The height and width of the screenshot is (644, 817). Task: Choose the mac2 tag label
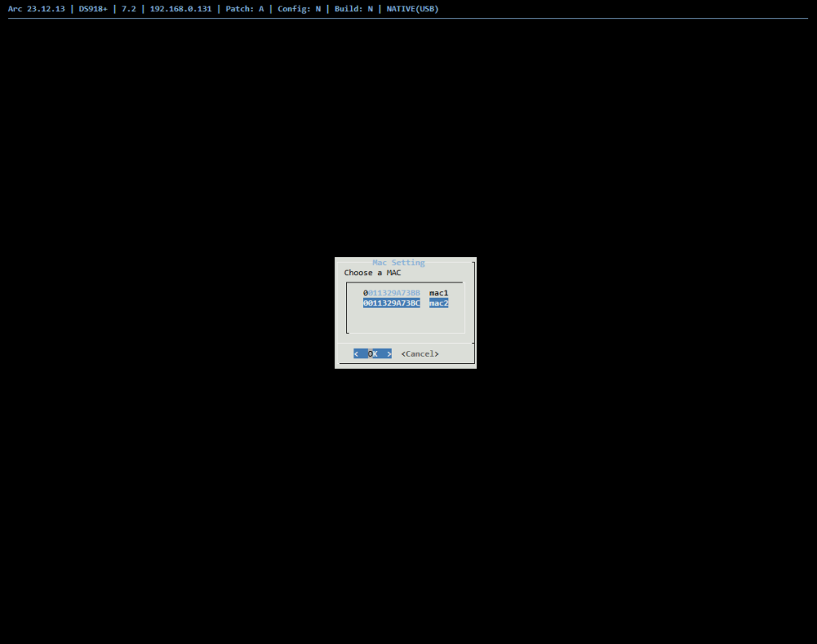tap(438, 303)
